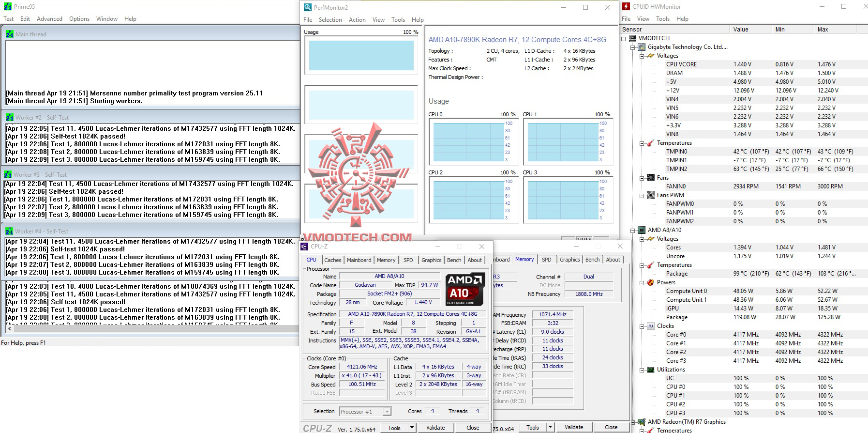Click Close button in the front CPU-Z window
The image size is (868, 433).
pos(473,428)
